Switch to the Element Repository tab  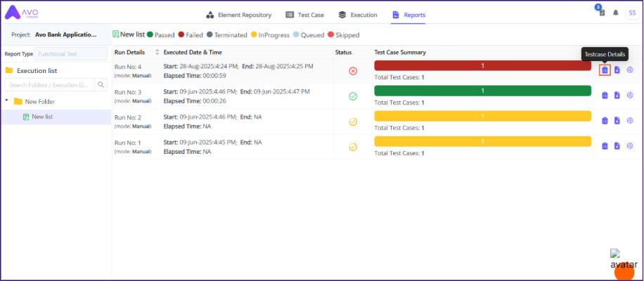238,15
